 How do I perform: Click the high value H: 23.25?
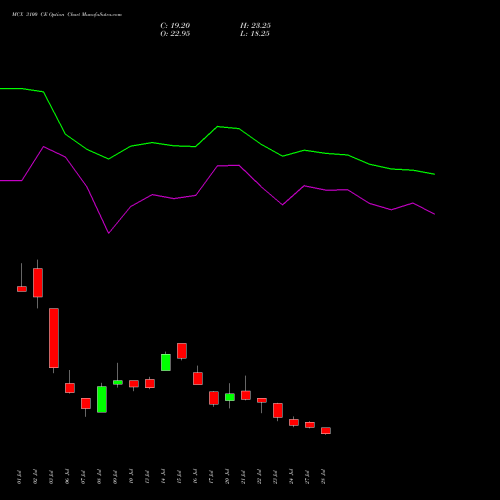[x=255, y=26]
